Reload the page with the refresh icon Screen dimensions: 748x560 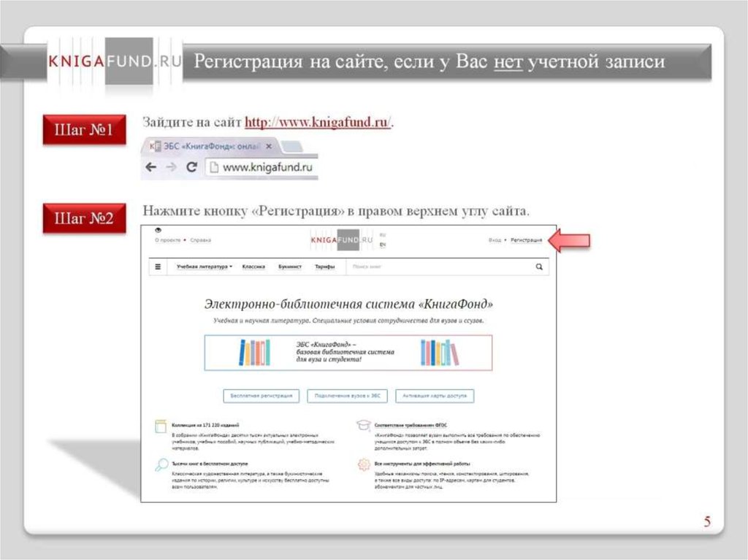coord(192,167)
